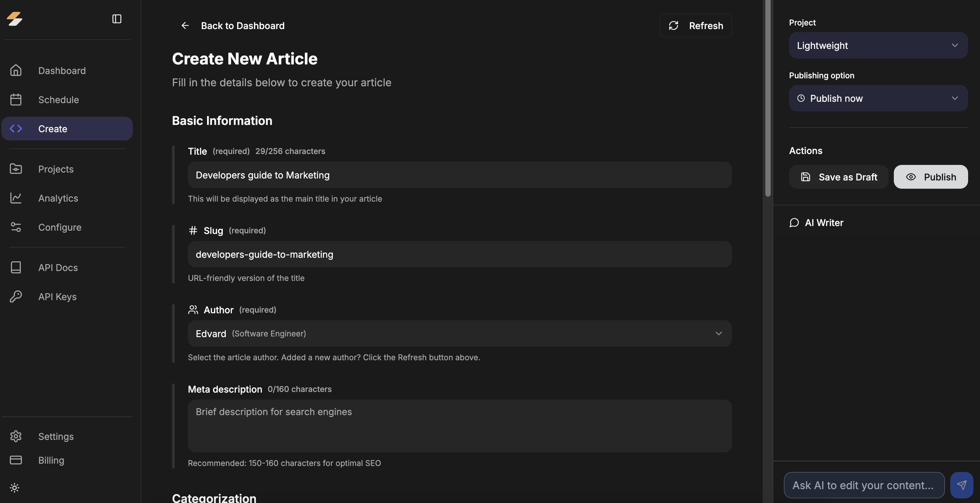Open the Publishing option dropdown
This screenshot has width=980, height=503.
pos(878,98)
